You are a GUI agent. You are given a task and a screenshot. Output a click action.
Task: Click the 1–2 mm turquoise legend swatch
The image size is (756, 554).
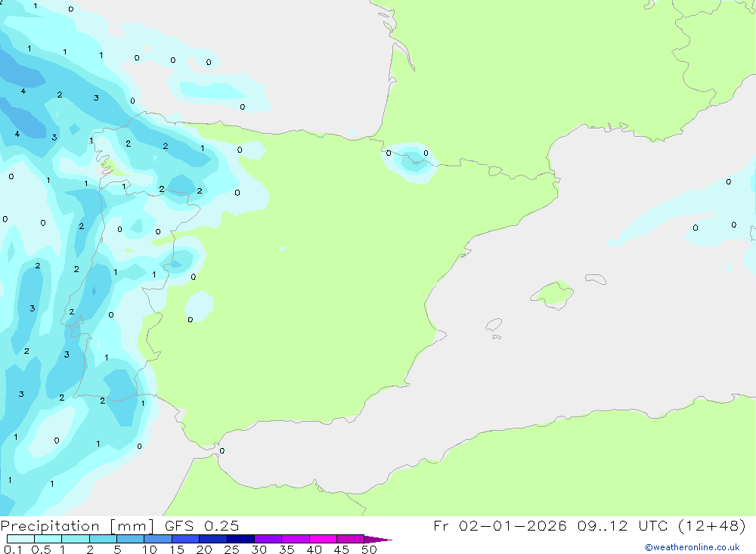coord(75,539)
